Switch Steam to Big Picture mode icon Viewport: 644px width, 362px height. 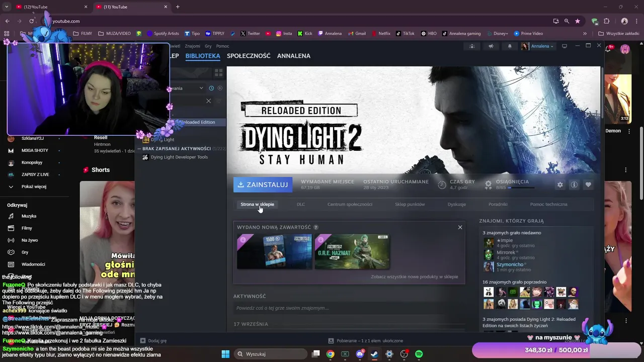pyautogui.click(x=565, y=46)
